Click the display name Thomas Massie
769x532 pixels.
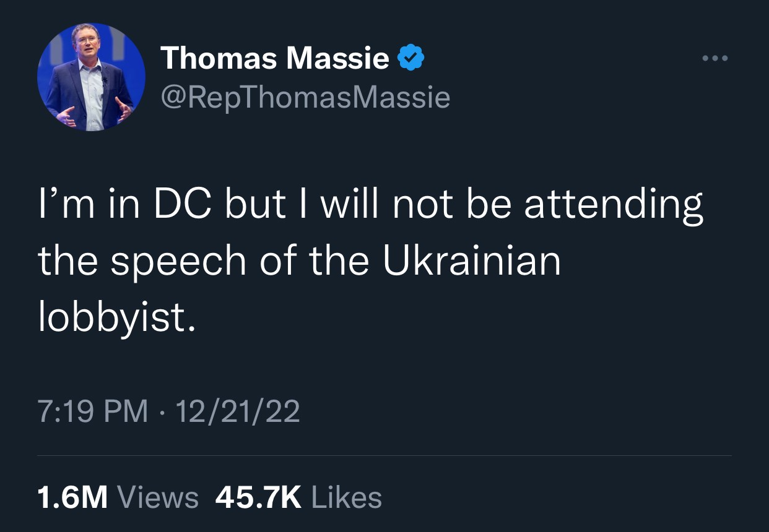(275, 59)
